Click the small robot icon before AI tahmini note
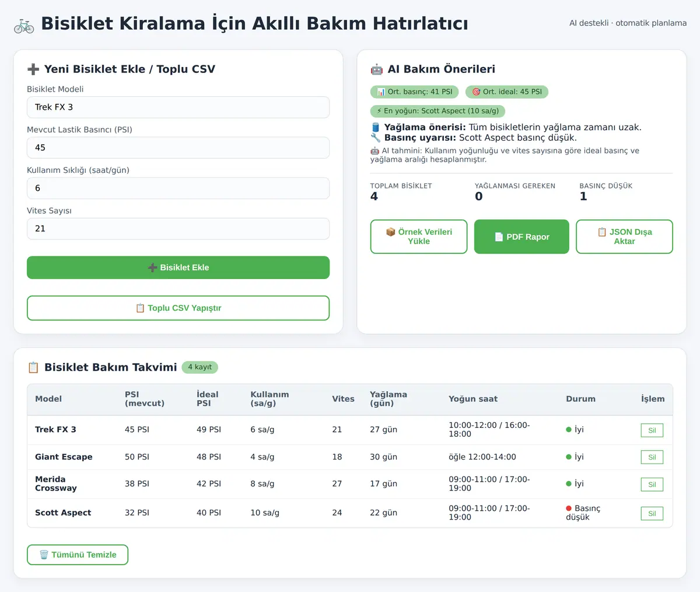Screen dimensions: 700x592 (374, 151)
